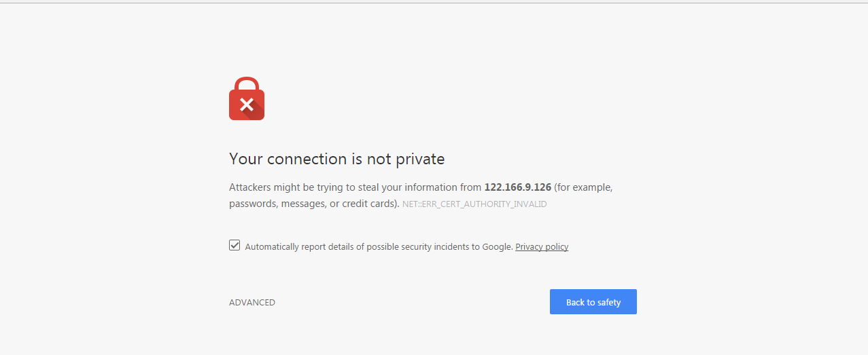This screenshot has width=868, height=355.
Task: Click the word 'Attackers' in the warning
Action: click(x=251, y=187)
